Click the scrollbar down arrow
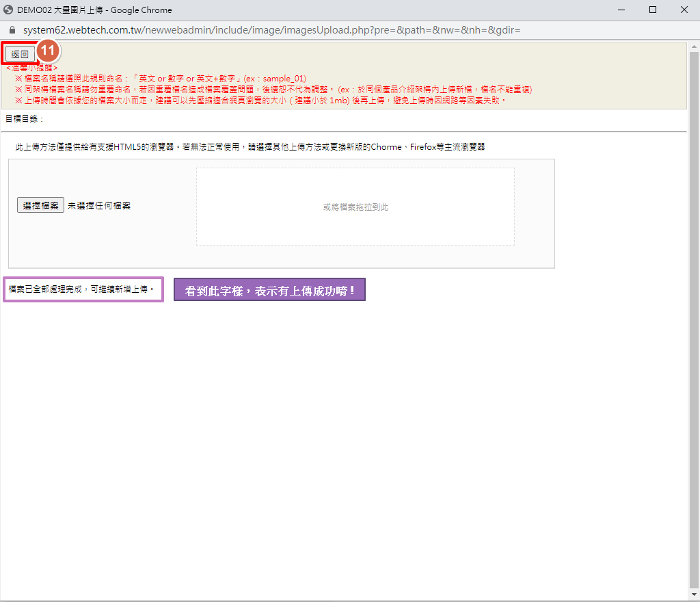This screenshot has width=700, height=602. pyautogui.click(x=694, y=594)
